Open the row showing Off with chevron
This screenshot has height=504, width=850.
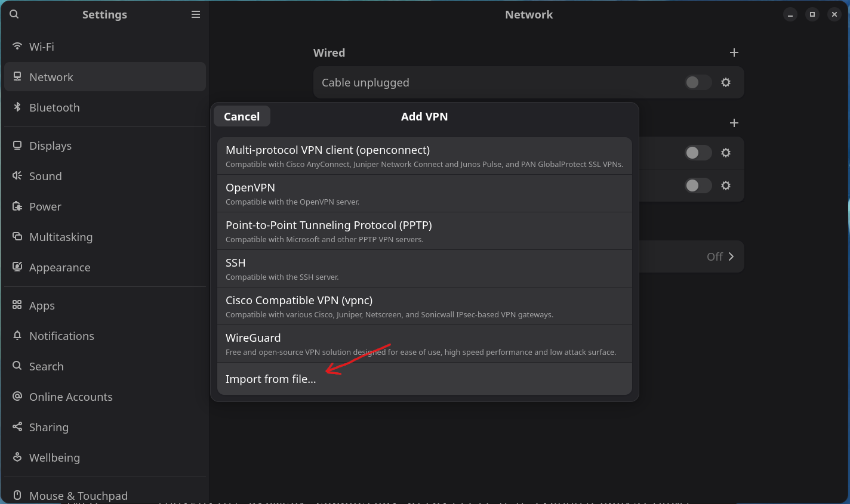[691, 256]
